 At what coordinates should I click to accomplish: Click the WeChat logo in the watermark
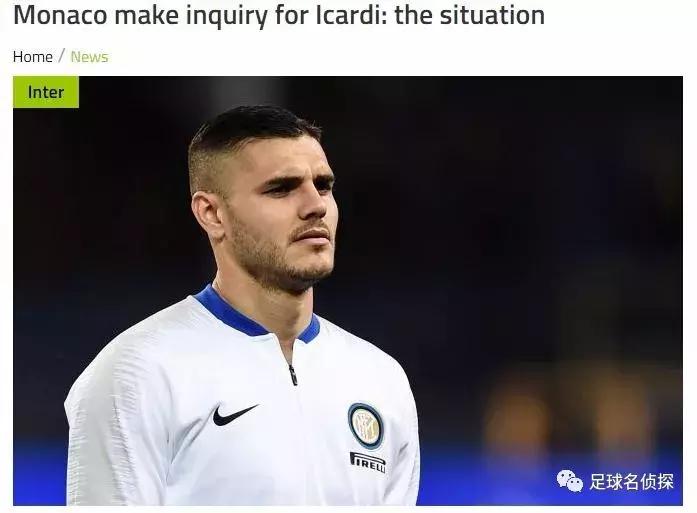coord(569,481)
